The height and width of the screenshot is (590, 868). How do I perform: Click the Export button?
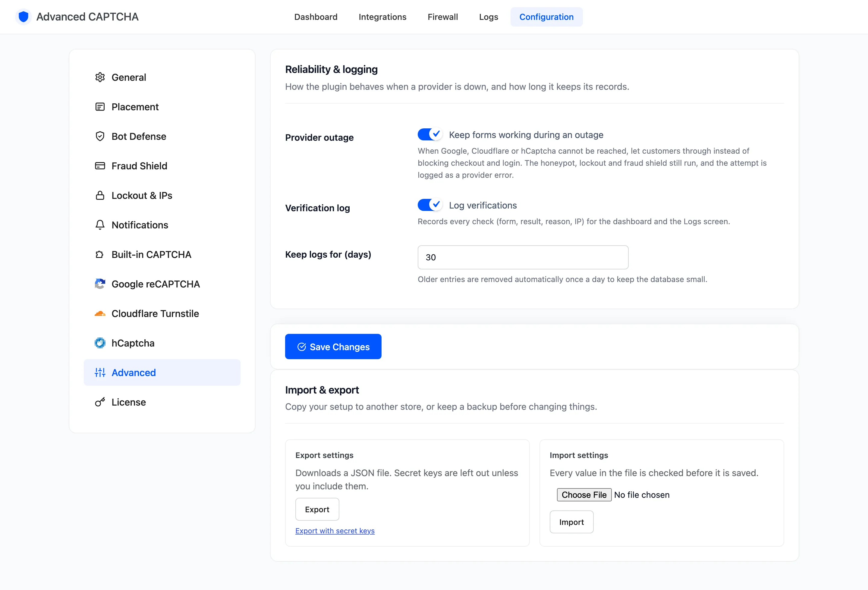[x=317, y=509]
